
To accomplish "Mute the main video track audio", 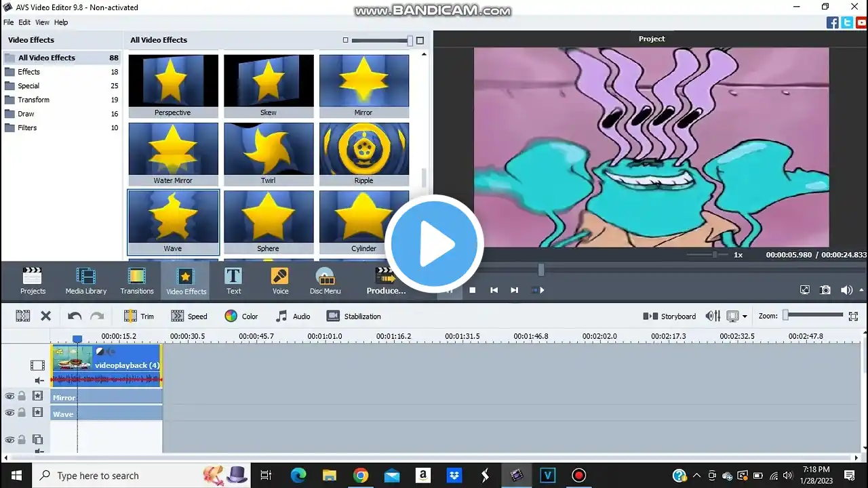I will click(x=39, y=381).
